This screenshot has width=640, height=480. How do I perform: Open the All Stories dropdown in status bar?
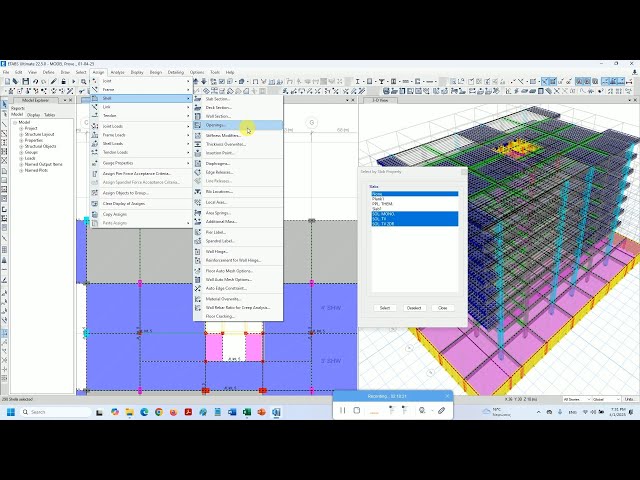pos(576,399)
